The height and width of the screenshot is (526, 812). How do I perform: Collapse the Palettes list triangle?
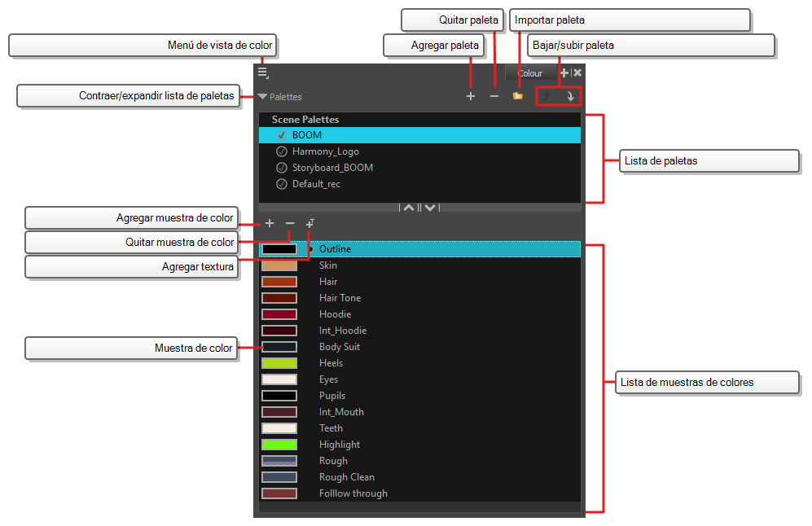[261, 97]
